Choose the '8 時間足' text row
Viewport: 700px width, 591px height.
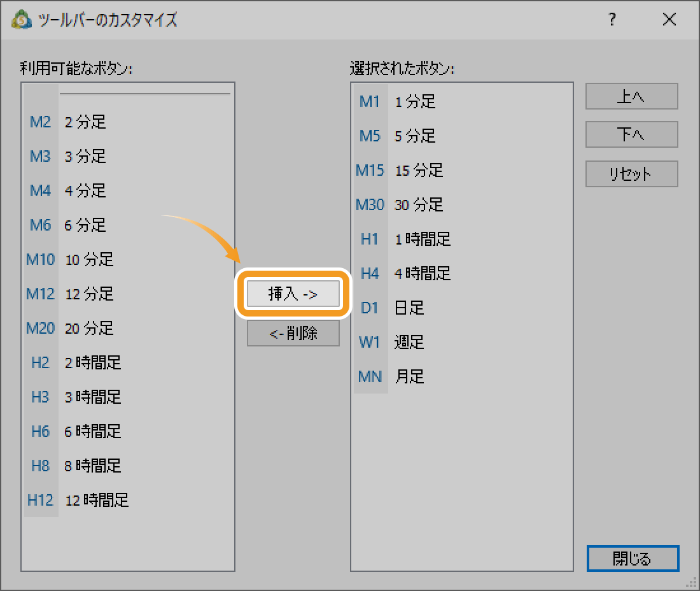click(93, 466)
